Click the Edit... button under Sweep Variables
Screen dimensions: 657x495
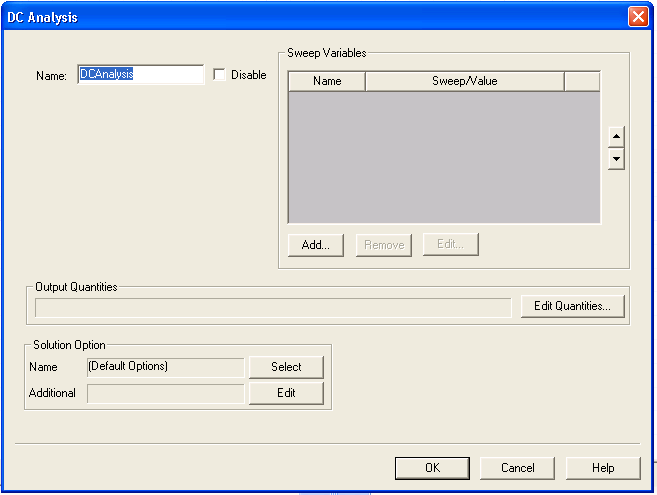(x=450, y=245)
